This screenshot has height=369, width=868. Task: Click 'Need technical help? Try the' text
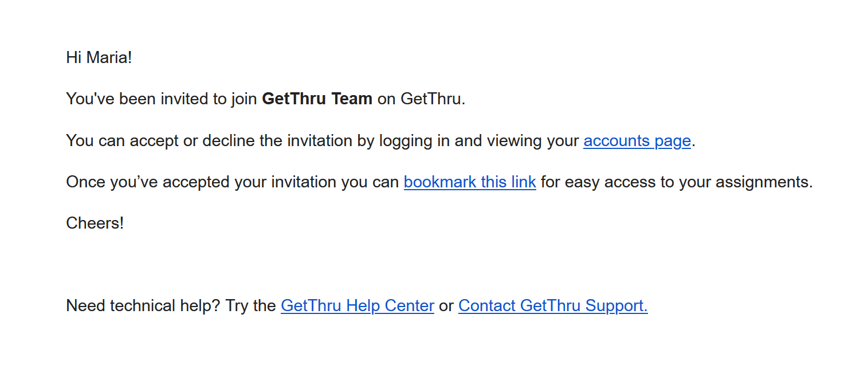pos(171,306)
